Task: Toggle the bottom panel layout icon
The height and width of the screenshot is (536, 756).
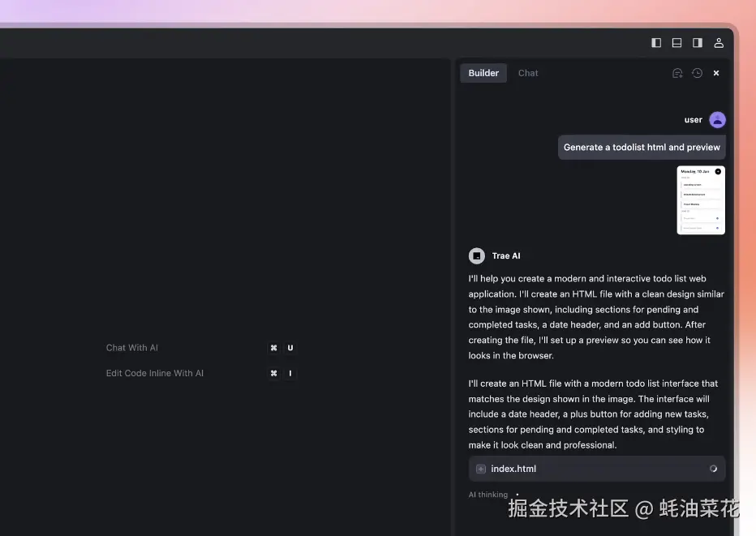Action: coord(677,42)
